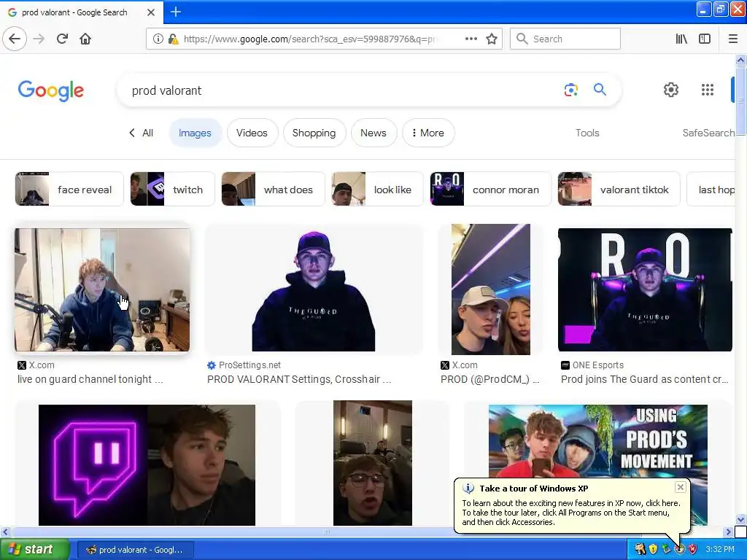Switch to the Videos tab
The image size is (747, 560).
tap(252, 133)
